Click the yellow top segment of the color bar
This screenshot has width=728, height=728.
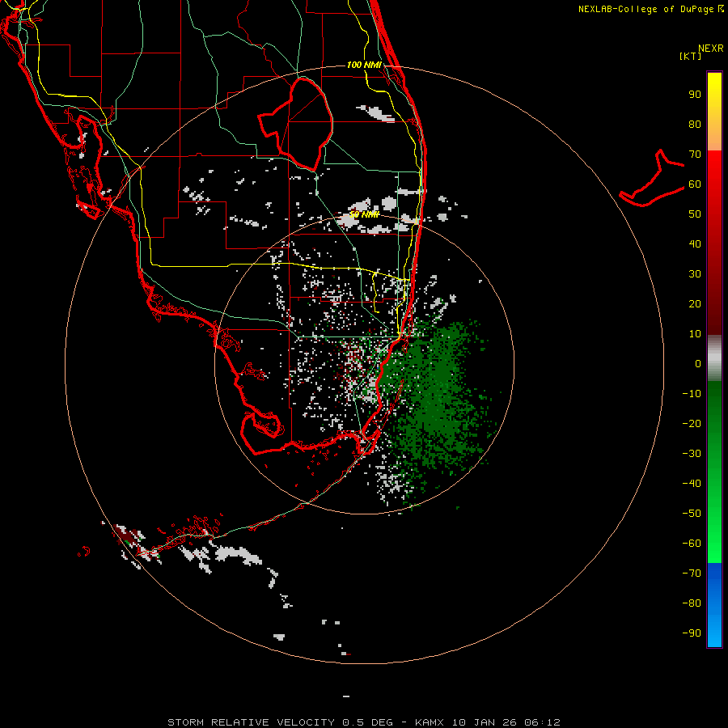point(714,112)
